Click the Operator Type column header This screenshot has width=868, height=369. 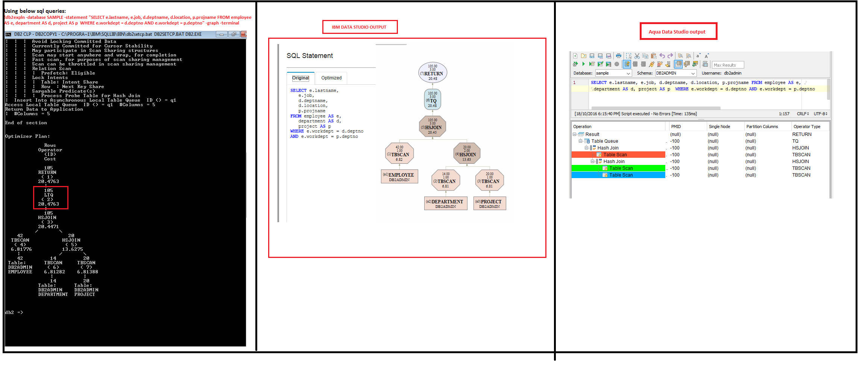click(x=810, y=127)
